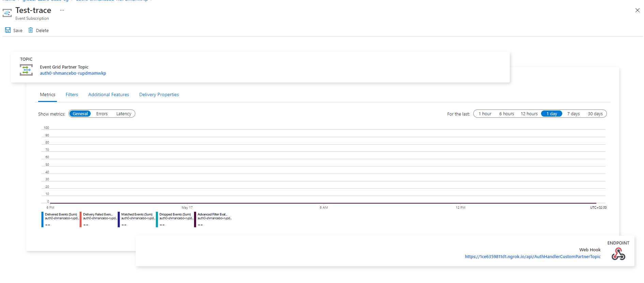Click the Delivered Events (Sum) legend label
The image size is (644, 283).
point(61,214)
